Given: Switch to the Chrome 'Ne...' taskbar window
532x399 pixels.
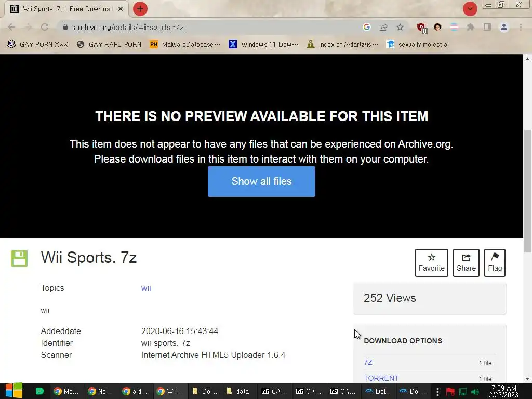Looking at the screenshot, I should click(101, 391).
